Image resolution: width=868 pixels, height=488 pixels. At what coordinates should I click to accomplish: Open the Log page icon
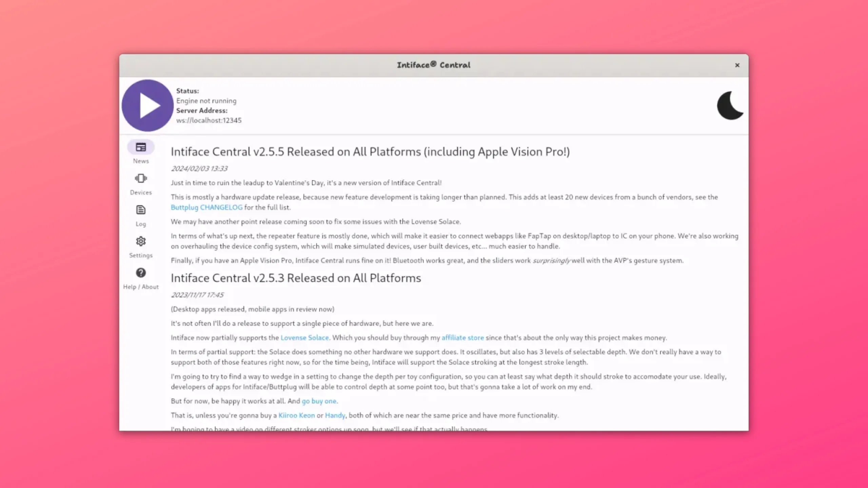tap(141, 210)
